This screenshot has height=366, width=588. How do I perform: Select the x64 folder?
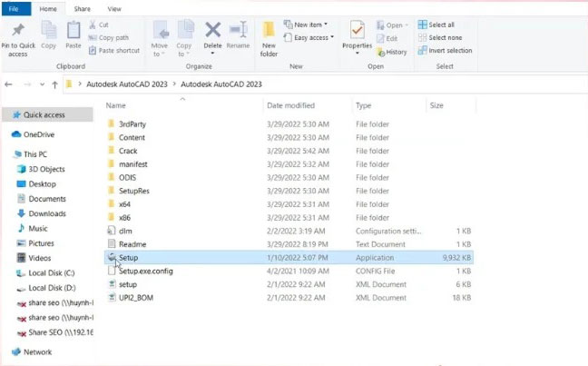(124, 204)
